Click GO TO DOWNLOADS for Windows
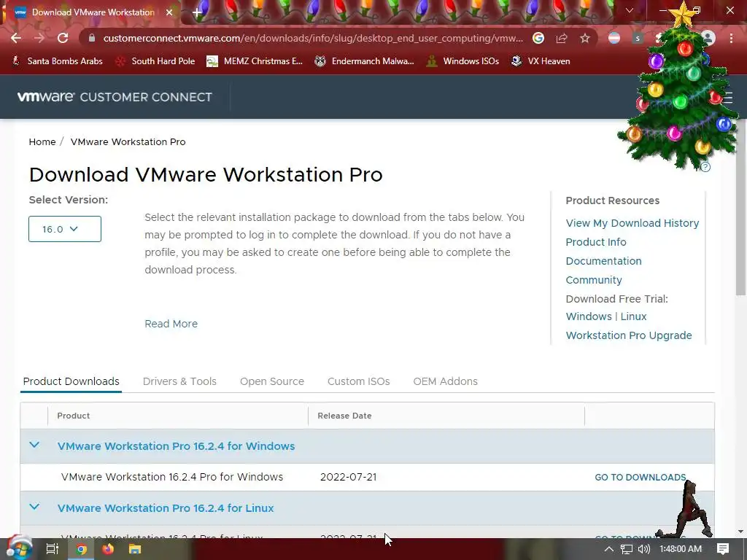This screenshot has width=747, height=560. click(640, 477)
